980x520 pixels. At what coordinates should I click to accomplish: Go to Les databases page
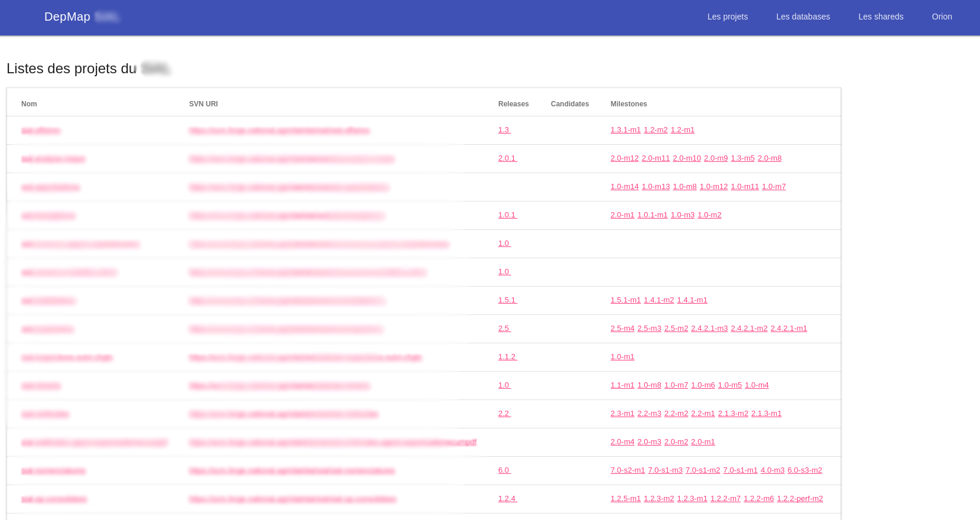[x=803, y=17]
